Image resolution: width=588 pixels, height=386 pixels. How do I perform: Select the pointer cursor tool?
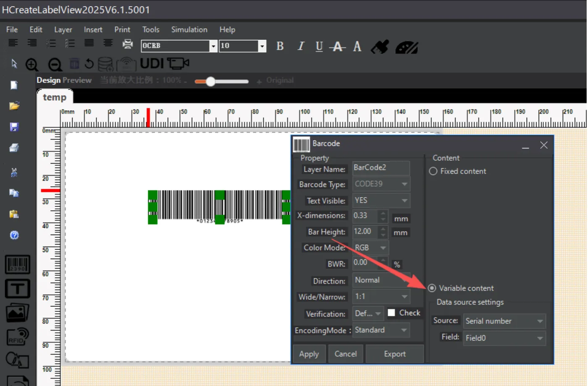click(x=14, y=63)
